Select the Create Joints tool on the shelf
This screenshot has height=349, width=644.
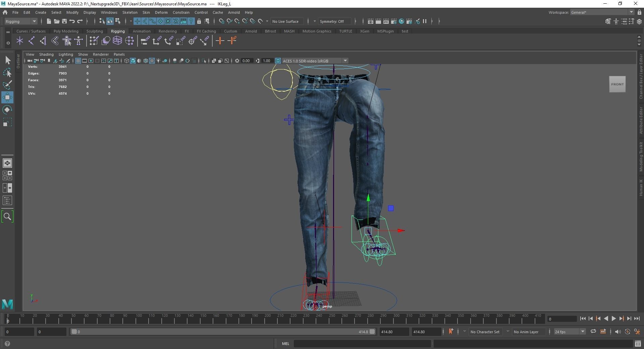click(32, 41)
